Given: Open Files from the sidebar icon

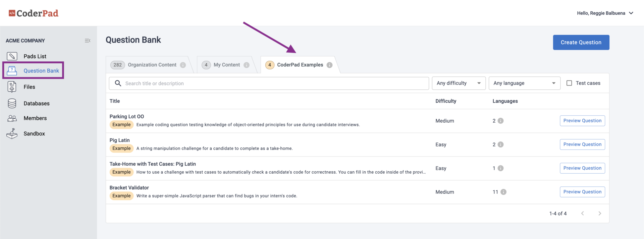Looking at the screenshot, I should coord(12,87).
